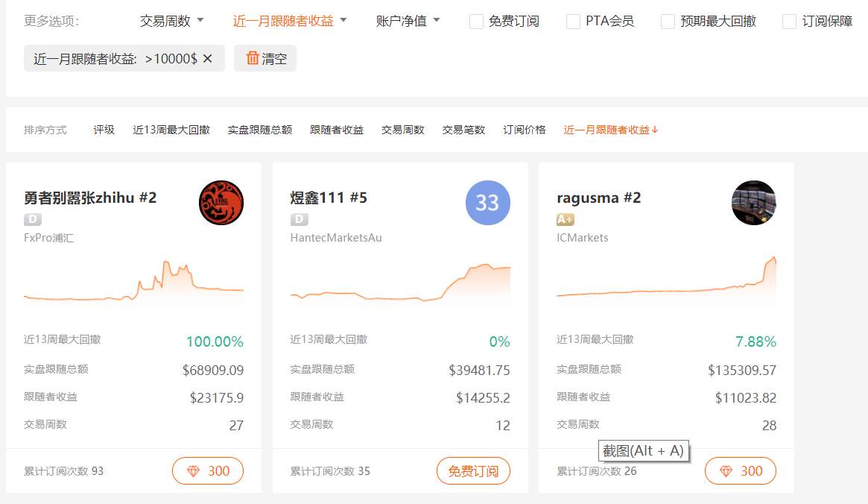The width and height of the screenshot is (868, 504).
Task: Sort by 近13周最大回撤
Action: tap(171, 130)
